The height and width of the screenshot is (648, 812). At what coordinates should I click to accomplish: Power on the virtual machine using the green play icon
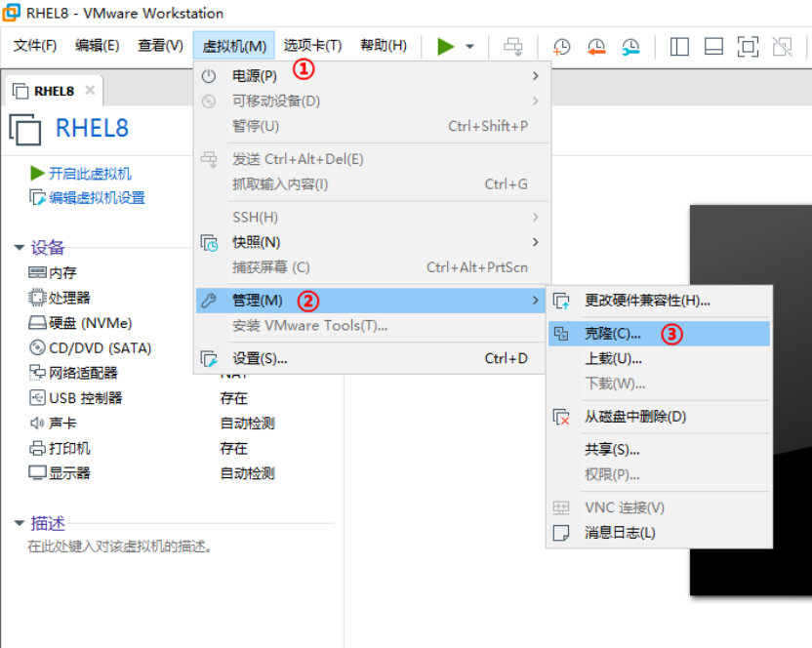click(446, 46)
